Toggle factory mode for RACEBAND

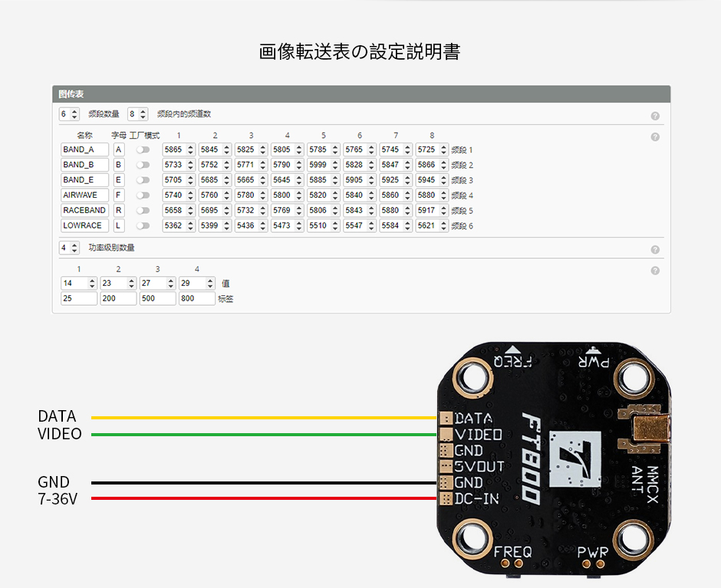point(143,211)
